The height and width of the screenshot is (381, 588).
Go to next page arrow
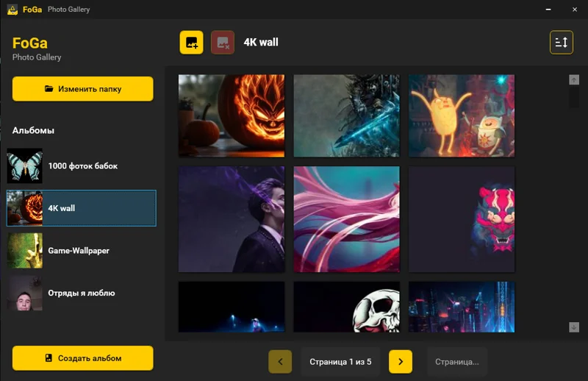point(401,362)
